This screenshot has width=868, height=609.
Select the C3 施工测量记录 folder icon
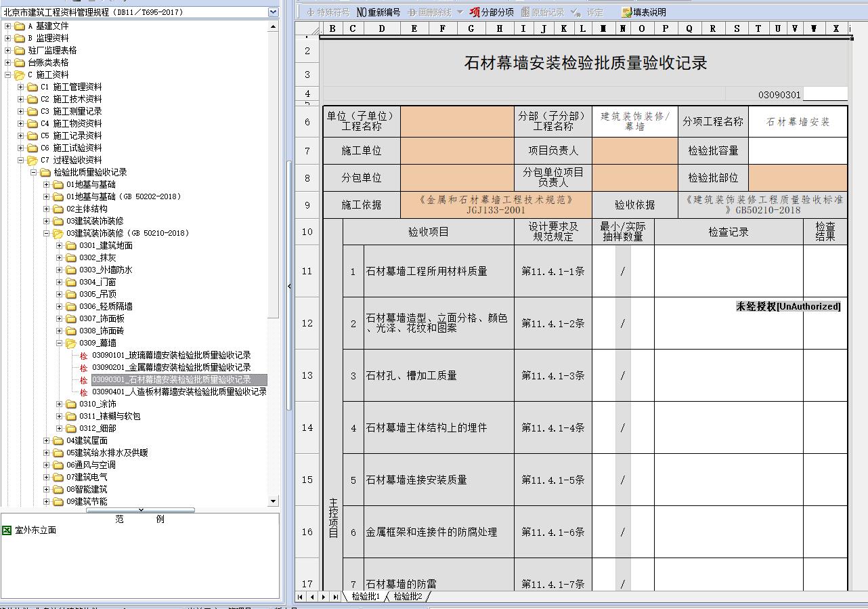(x=32, y=111)
